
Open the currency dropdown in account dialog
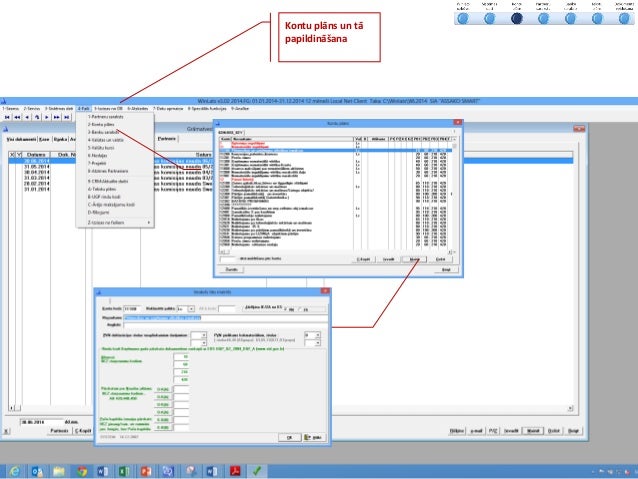[x=191, y=309]
